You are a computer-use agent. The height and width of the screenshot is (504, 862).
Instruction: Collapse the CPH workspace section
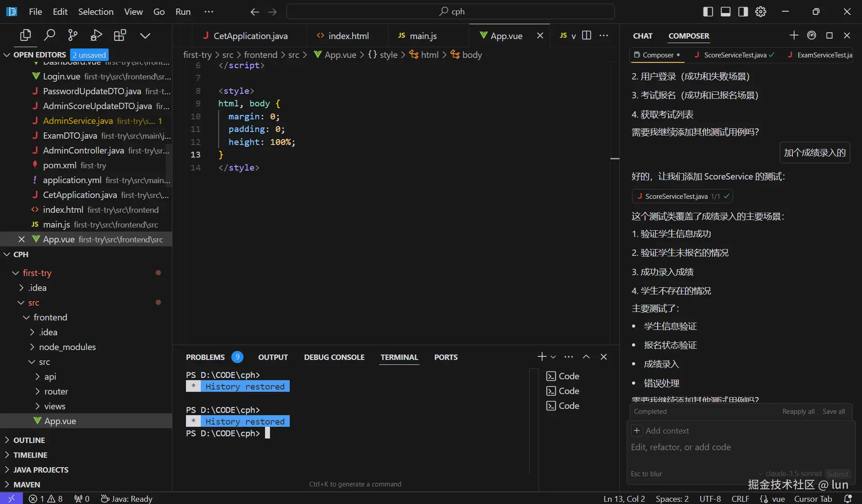(x=7, y=254)
